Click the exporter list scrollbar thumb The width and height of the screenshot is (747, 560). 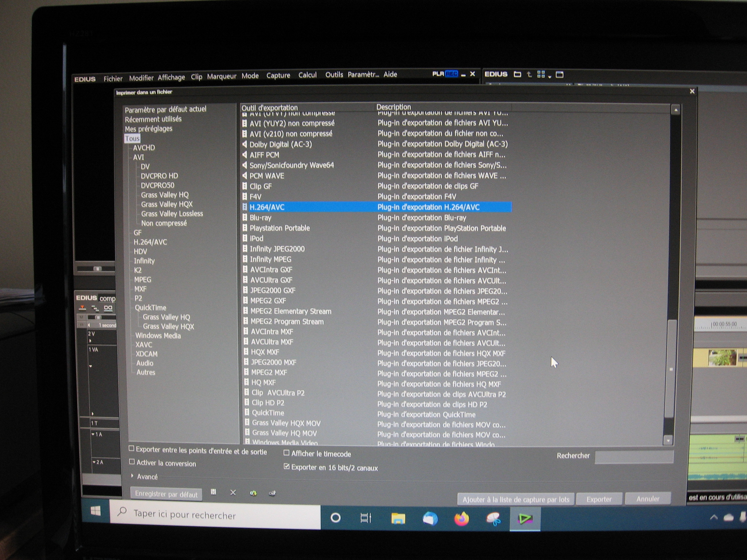671,369
